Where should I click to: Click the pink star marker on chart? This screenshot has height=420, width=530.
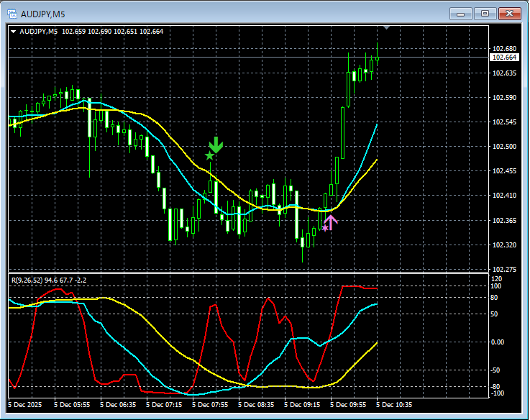[x=325, y=228]
